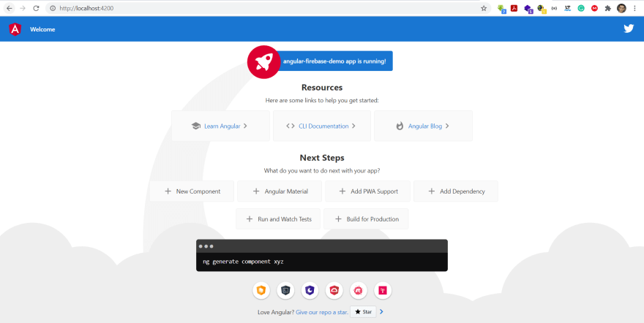Click the green download arrow extension icon

click(x=501, y=8)
